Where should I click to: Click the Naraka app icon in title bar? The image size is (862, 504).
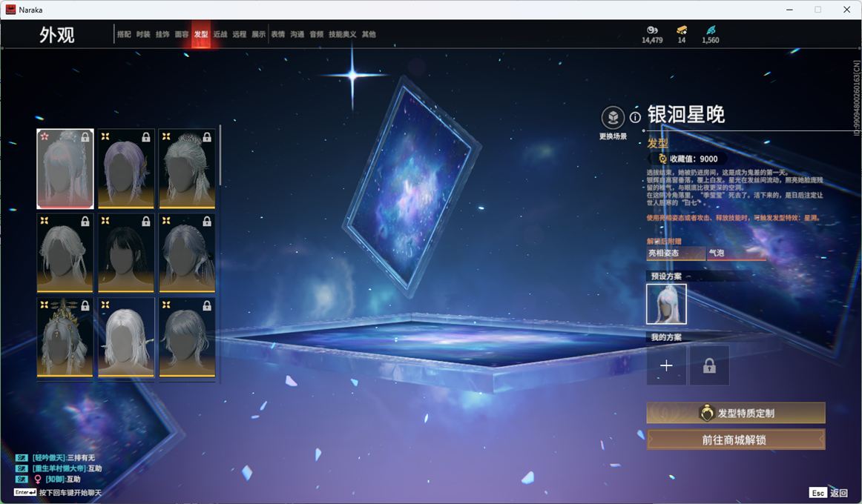tap(10, 10)
